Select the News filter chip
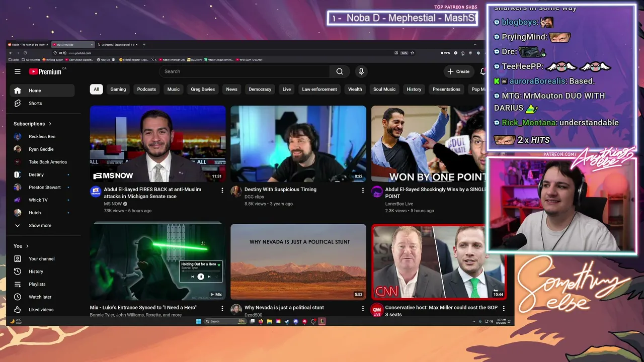This screenshot has height=362, width=644. (231, 89)
